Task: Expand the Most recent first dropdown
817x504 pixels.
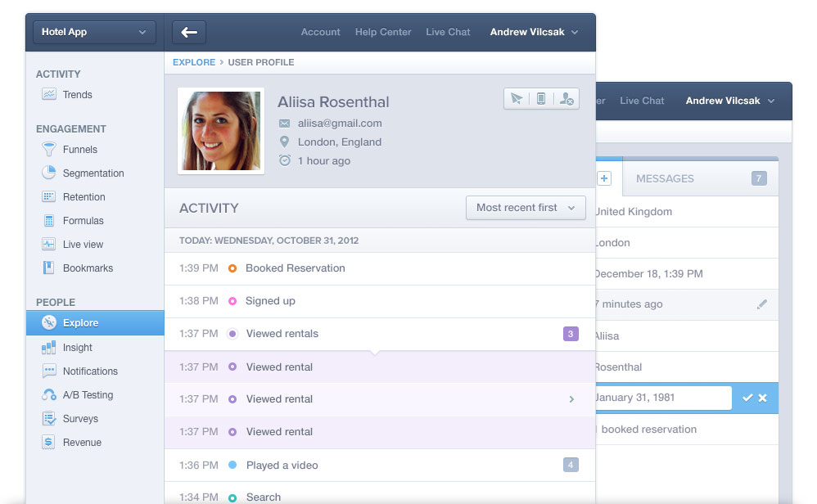Action: click(526, 208)
